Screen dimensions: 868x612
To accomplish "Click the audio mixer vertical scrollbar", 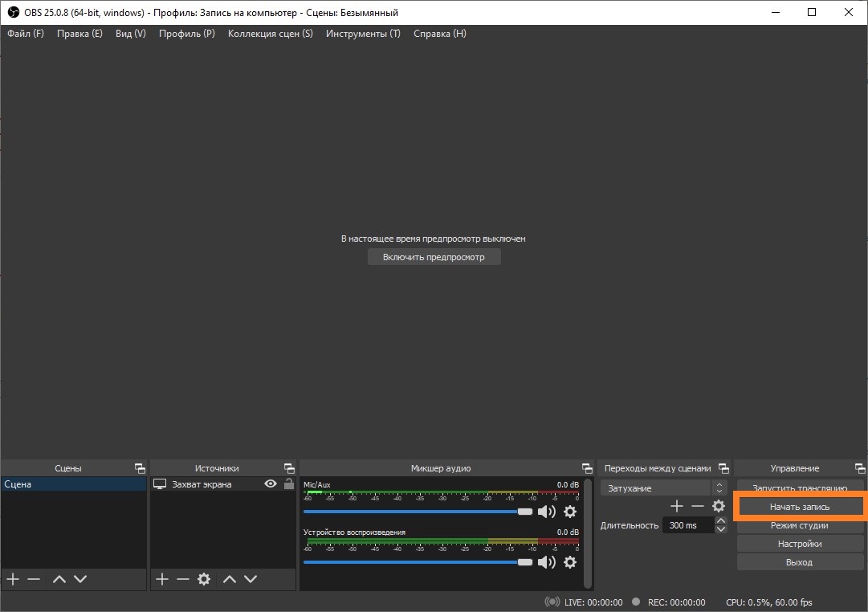I will click(588, 533).
